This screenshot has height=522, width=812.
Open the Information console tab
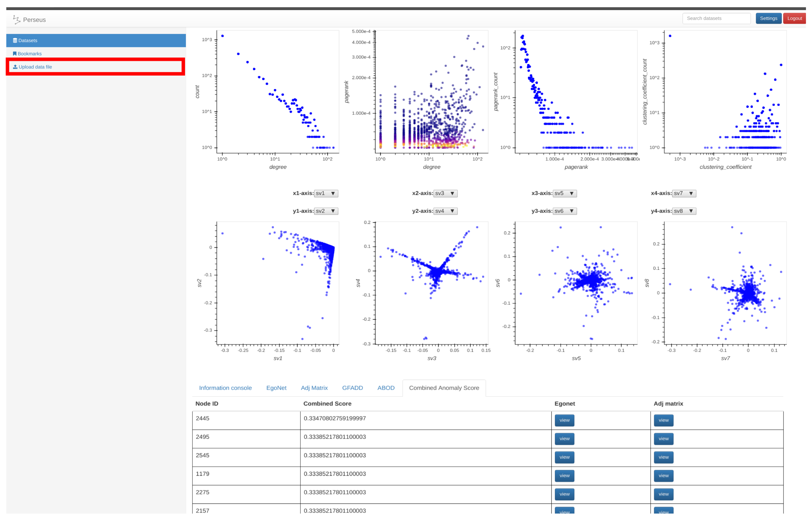click(x=225, y=388)
